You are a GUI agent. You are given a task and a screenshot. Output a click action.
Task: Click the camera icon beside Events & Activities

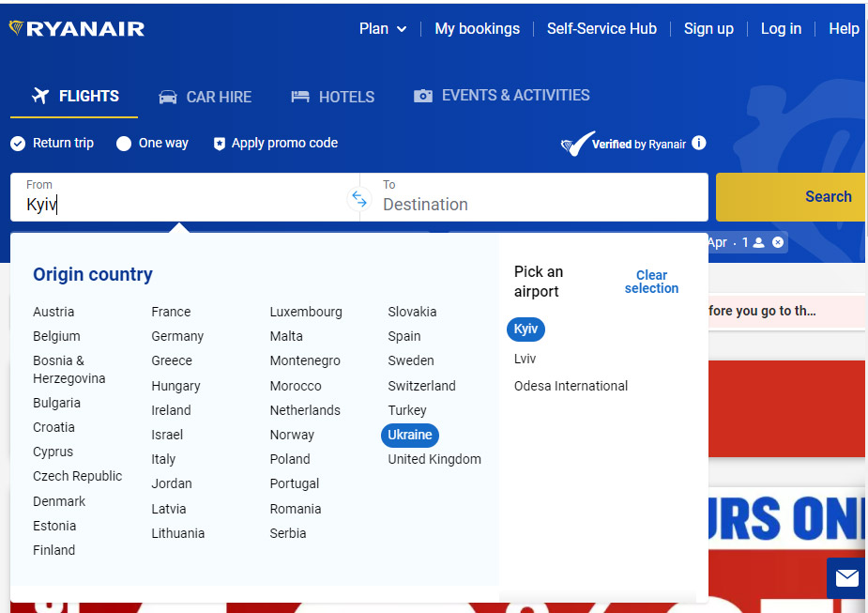[x=422, y=94]
